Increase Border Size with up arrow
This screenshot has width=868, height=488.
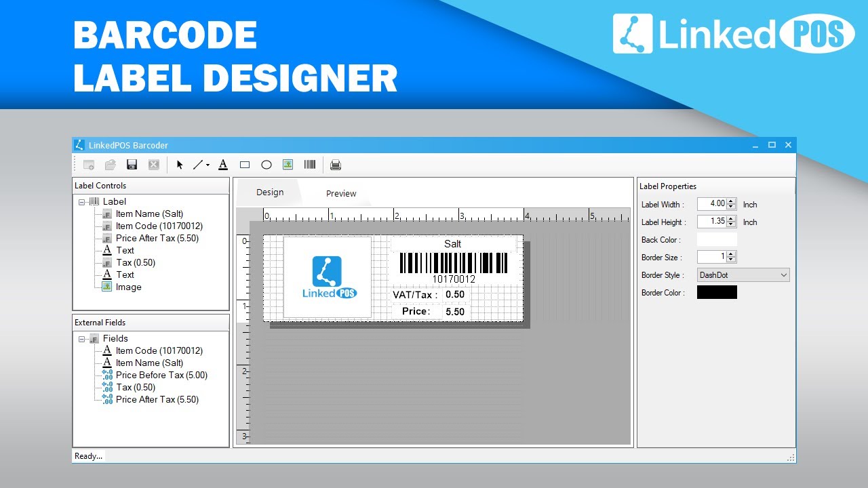731,254
